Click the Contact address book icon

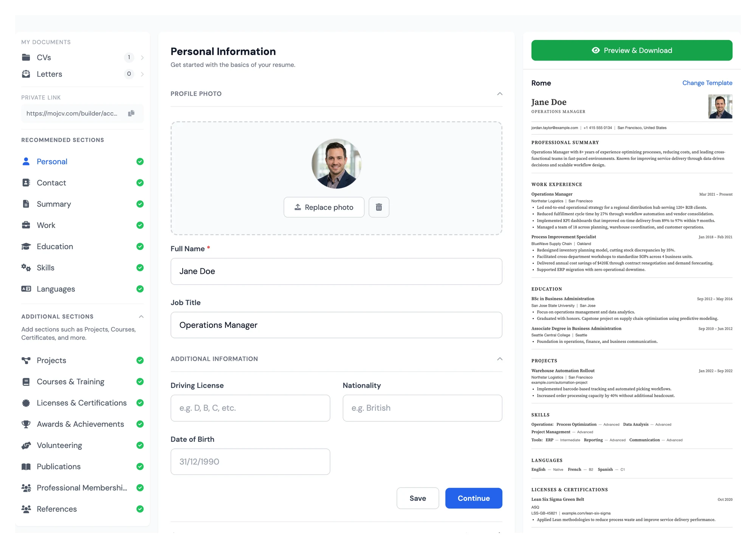click(x=26, y=183)
